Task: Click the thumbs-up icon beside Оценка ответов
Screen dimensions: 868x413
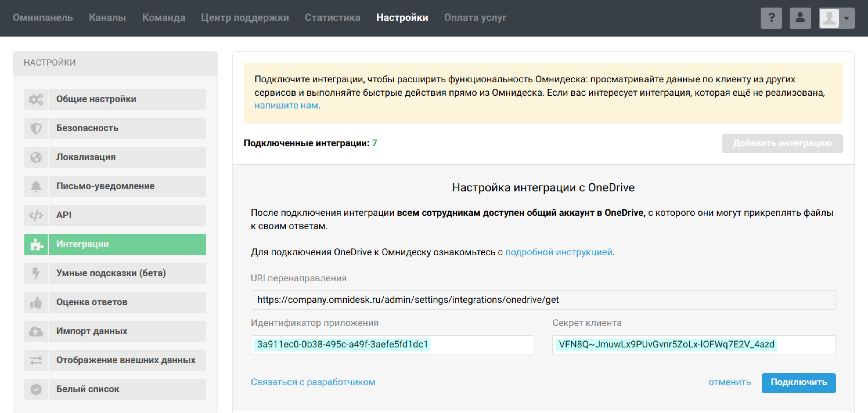Action: 36,302
